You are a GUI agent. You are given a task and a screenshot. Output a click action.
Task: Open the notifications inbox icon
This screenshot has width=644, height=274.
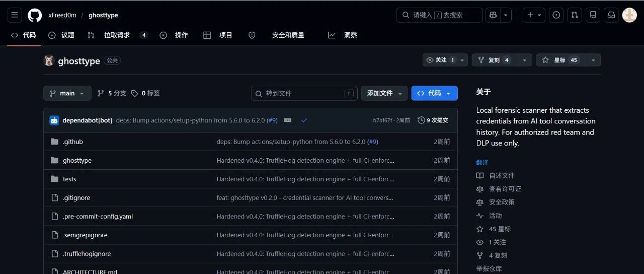click(x=611, y=15)
